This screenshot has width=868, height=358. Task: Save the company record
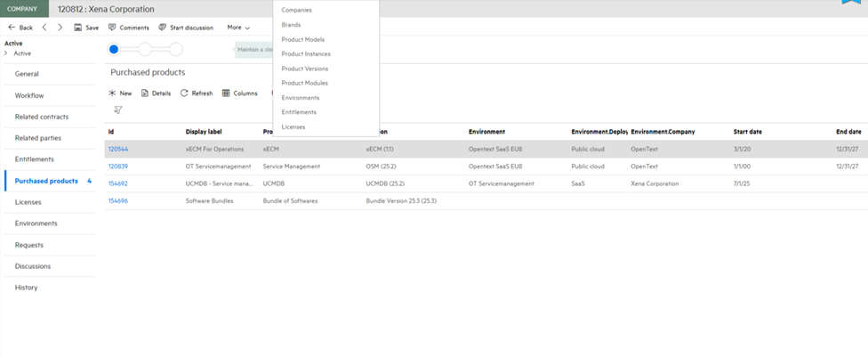pyautogui.click(x=86, y=28)
